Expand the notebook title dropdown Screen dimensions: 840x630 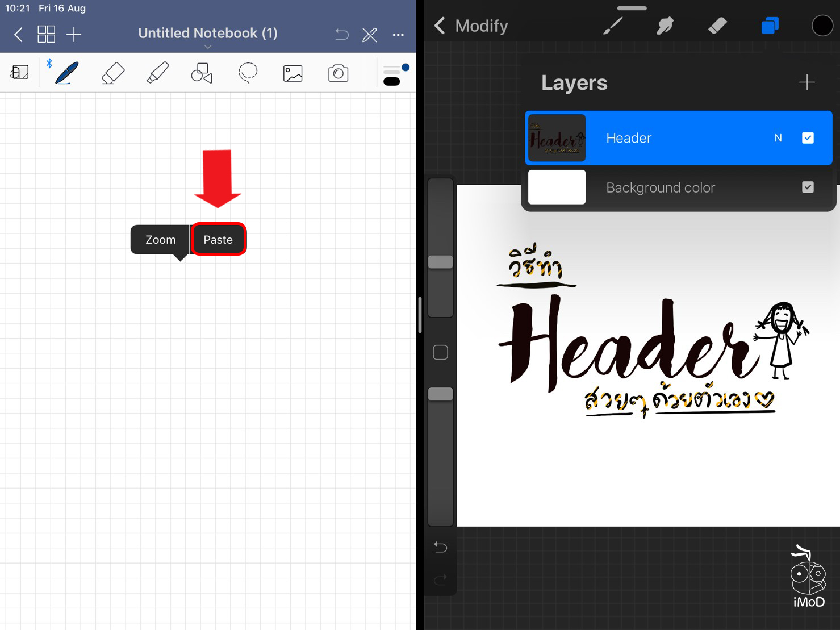pos(208,47)
